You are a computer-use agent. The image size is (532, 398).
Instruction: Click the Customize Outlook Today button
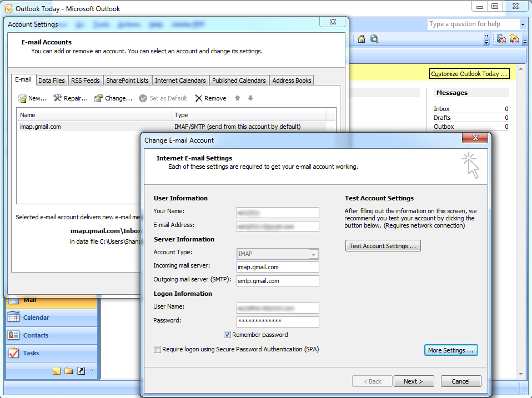[470, 74]
